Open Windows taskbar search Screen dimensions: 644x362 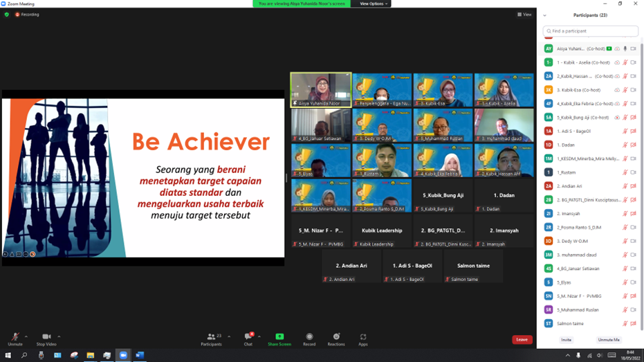pyautogui.click(x=24, y=356)
